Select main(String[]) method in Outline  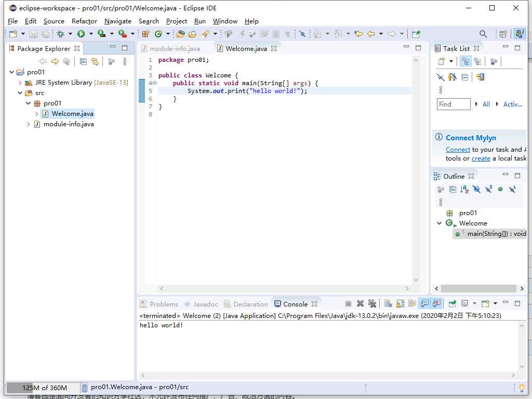(x=490, y=234)
